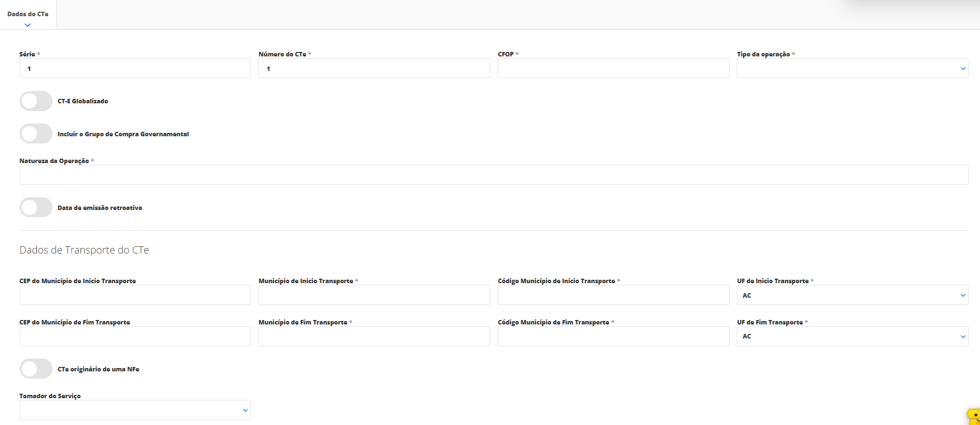The image size is (980, 425).
Task: Click the yellow mascot help icon
Action: (973, 417)
